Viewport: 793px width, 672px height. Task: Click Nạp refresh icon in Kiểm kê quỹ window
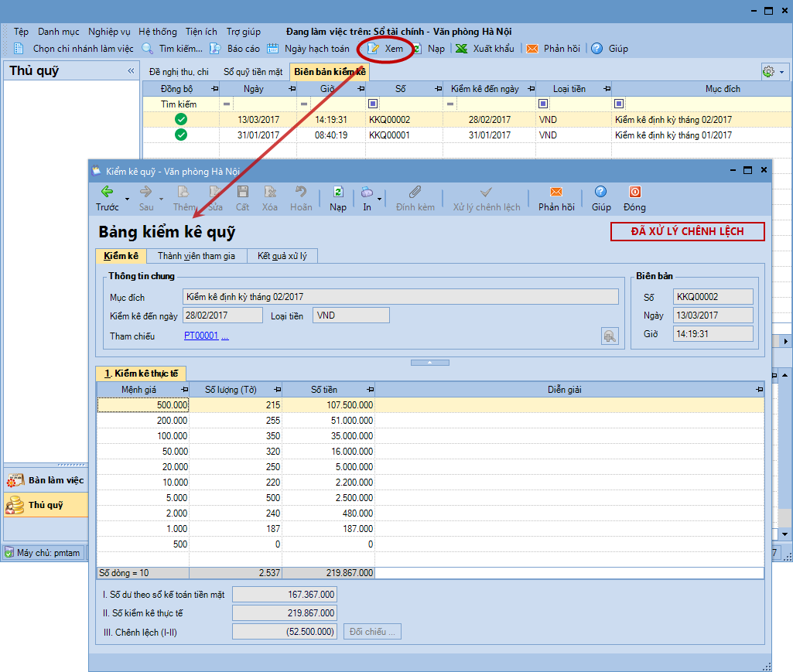pyautogui.click(x=338, y=192)
